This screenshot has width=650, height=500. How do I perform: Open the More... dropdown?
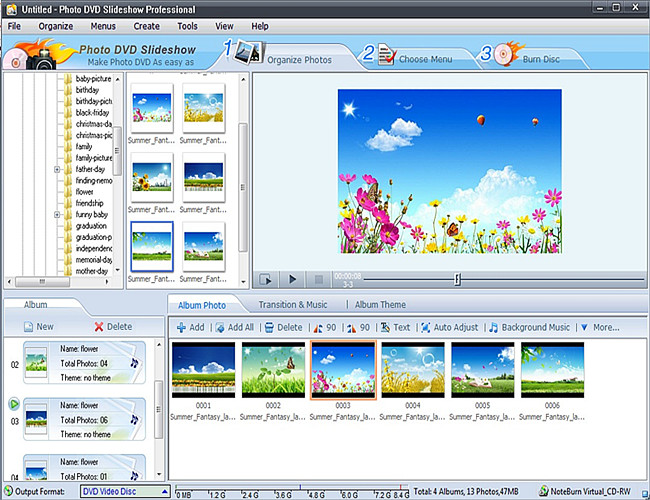pos(600,328)
